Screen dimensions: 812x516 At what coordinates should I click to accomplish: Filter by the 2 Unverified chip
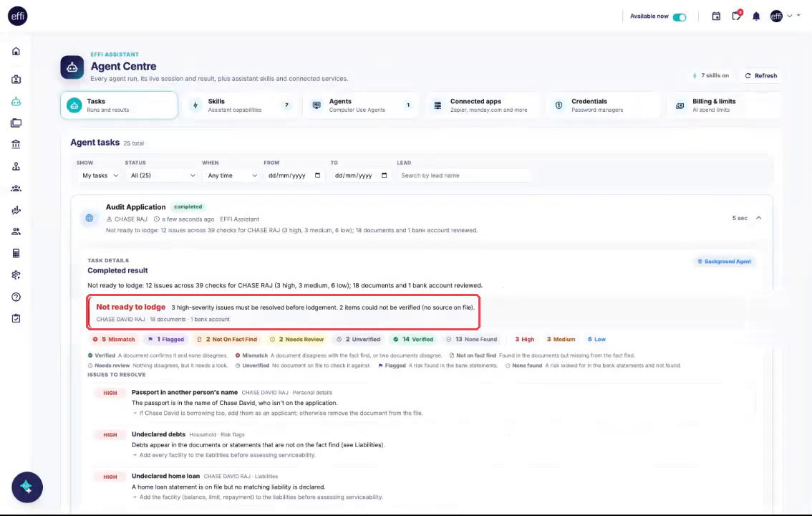pyautogui.click(x=358, y=339)
